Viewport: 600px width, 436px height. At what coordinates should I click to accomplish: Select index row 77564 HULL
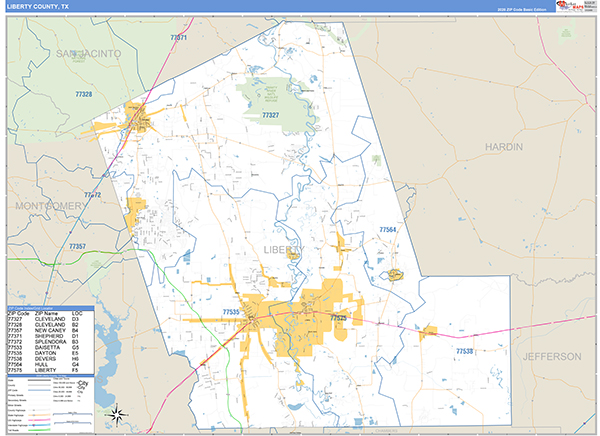43,365
